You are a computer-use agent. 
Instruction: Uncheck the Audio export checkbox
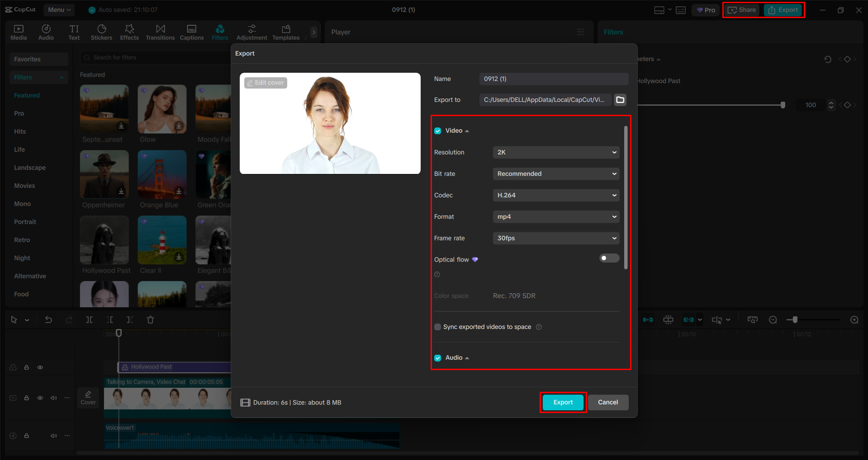(437, 357)
